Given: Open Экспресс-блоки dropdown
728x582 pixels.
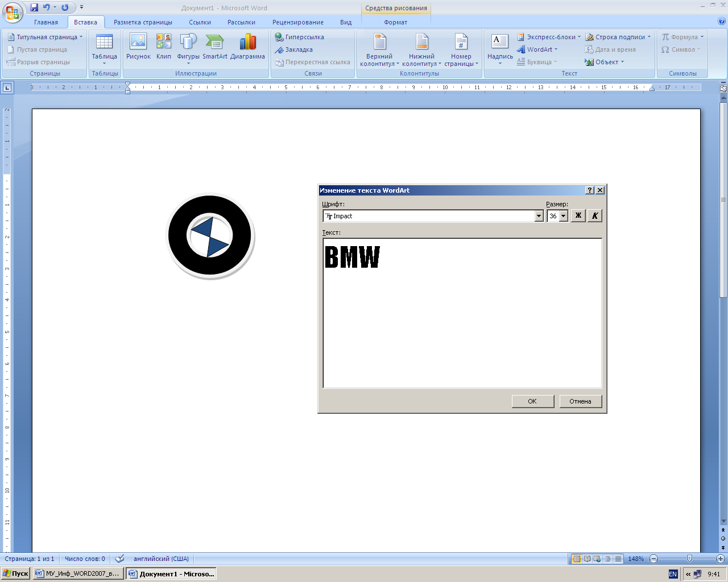Looking at the screenshot, I should click(x=549, y=37).
